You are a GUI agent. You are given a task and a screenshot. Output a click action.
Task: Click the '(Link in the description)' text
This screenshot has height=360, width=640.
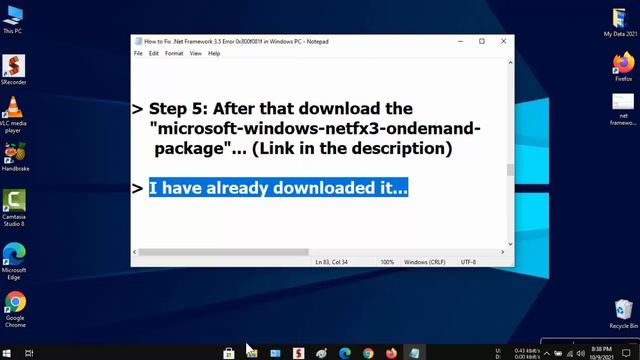point(352,148)
